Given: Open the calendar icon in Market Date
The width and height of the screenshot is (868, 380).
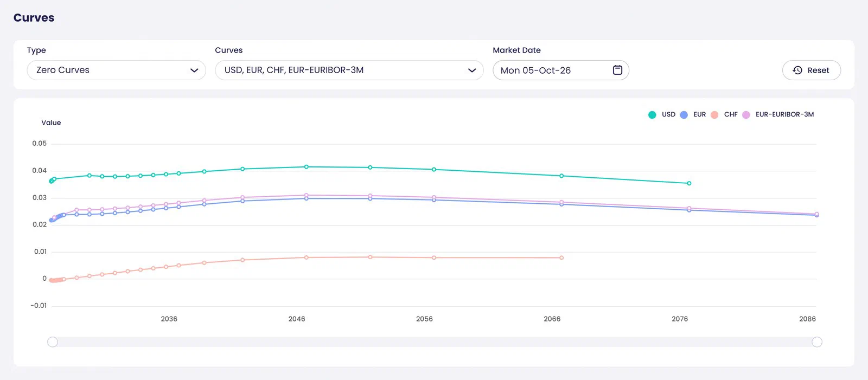Looking at the screenshot, I should pos(617,70).
